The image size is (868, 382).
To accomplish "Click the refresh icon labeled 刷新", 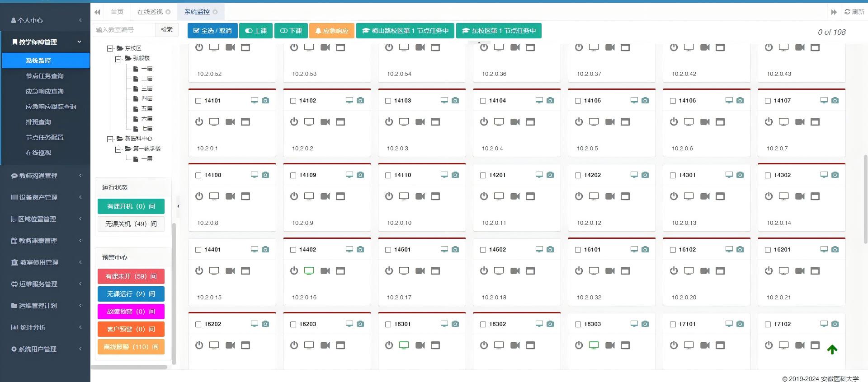I will coord(854,12).
